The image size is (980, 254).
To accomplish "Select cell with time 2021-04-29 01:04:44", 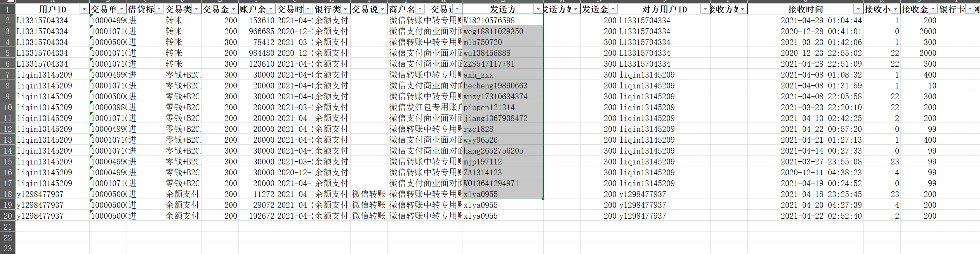I will coord(806,21).
